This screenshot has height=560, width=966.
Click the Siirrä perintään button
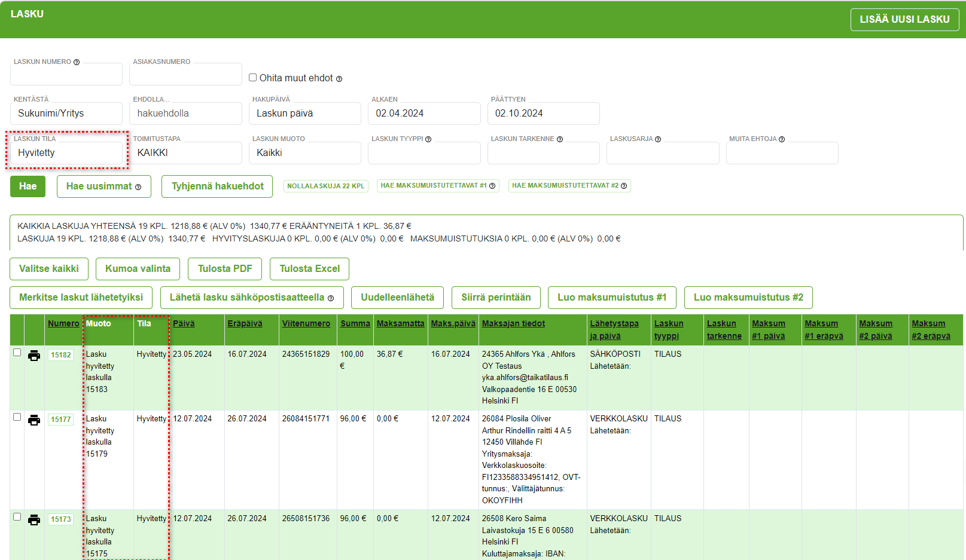[x=496, y=298]
